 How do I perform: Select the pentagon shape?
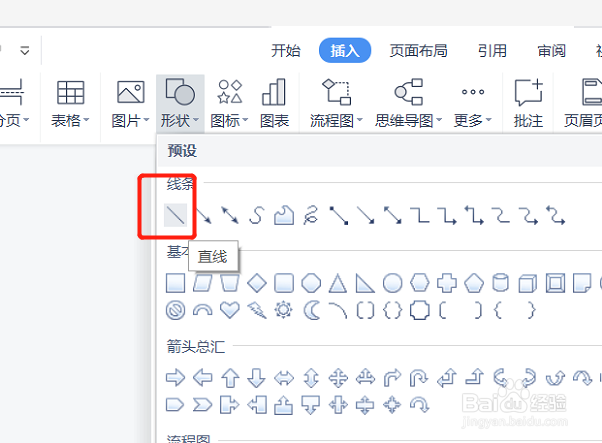[x=474, y=283]
